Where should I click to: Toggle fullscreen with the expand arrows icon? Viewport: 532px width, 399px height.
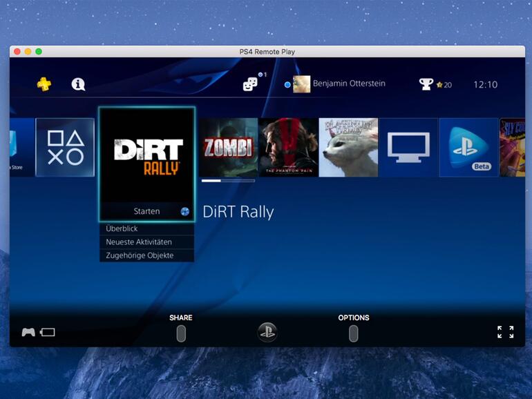click(506, 332)
